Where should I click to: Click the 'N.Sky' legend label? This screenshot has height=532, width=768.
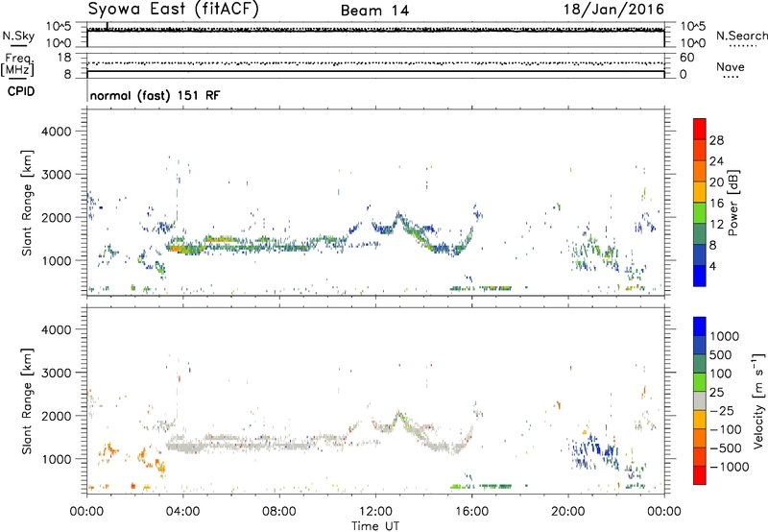(18, 36)
